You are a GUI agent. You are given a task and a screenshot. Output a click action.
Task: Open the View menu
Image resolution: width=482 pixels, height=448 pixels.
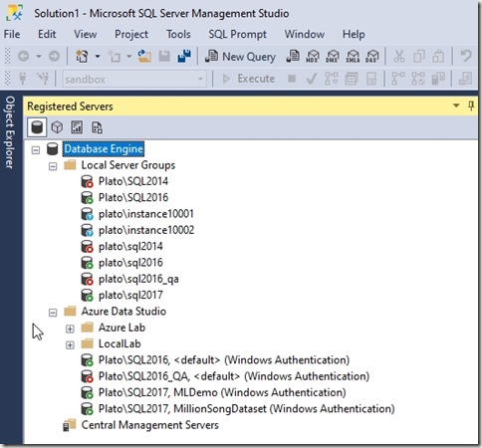pyautogui.click(x=86, y=34)
